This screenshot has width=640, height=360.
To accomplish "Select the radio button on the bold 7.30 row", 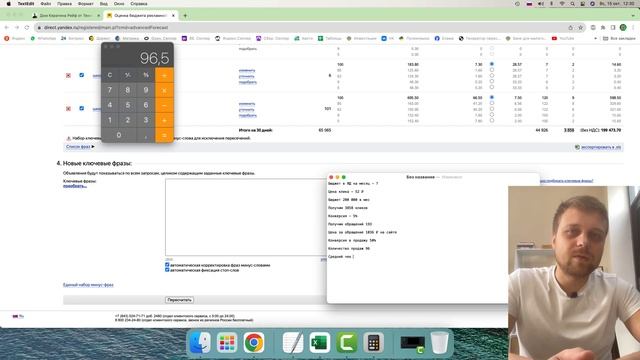I will pyautogui.click(x=492, y=64).
